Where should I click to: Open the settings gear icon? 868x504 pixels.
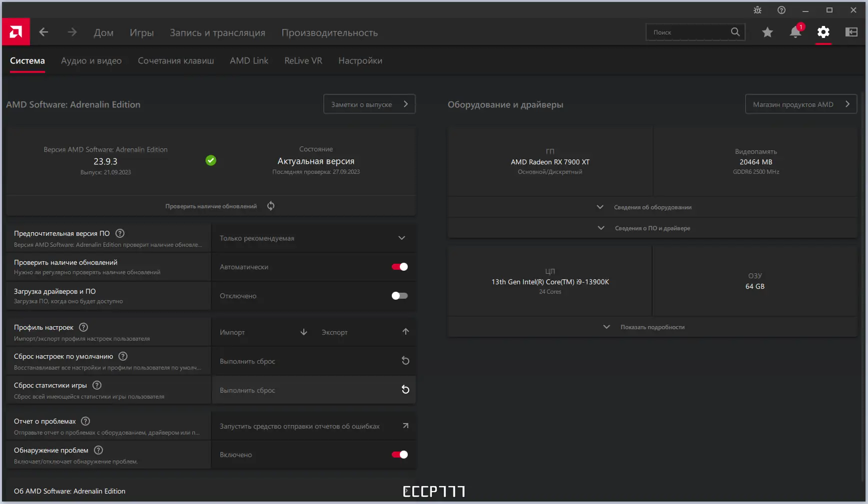click(823, 32)
